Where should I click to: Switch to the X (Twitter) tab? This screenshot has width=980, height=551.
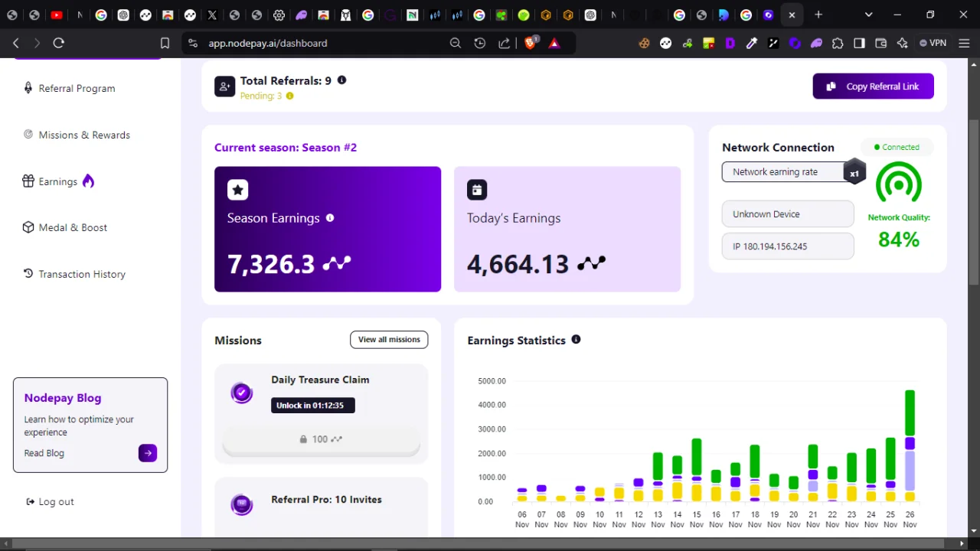(x=212, y=15)
